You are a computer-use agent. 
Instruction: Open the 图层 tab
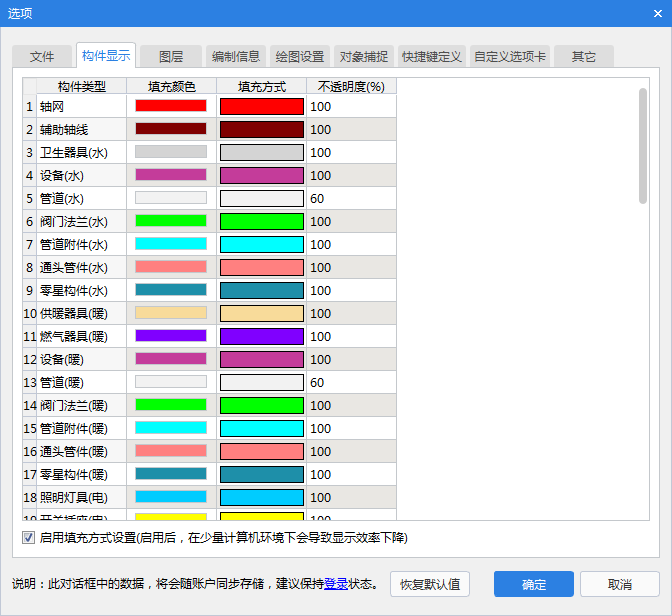171,57
